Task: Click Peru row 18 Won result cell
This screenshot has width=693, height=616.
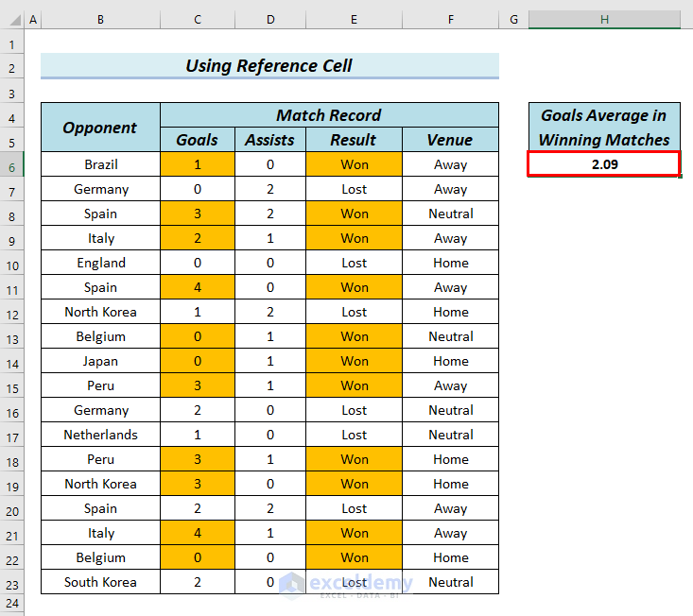Action: (x=354, y=459)
